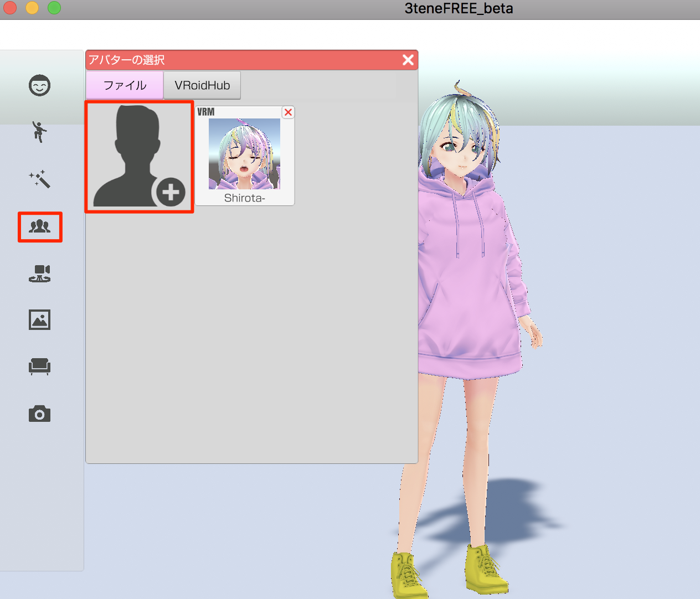Open the magic wand effects icon

(x=39, y=179)
